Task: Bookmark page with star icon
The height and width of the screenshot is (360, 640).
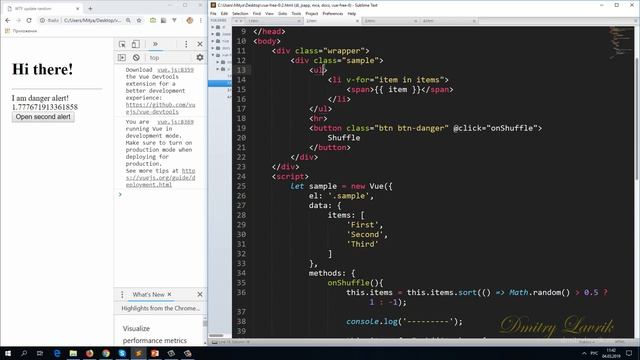Action: 139,20
